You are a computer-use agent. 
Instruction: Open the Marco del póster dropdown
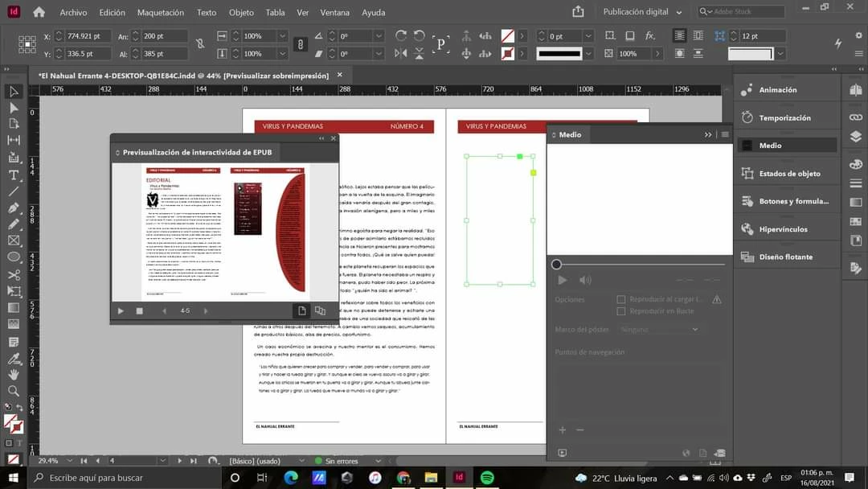tap(659, 330)
